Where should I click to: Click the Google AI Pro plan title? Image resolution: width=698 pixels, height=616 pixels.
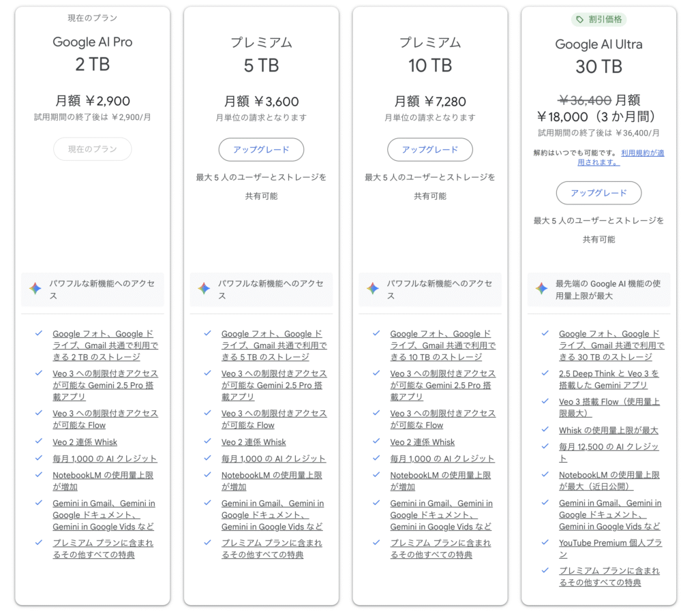[93, 42]
